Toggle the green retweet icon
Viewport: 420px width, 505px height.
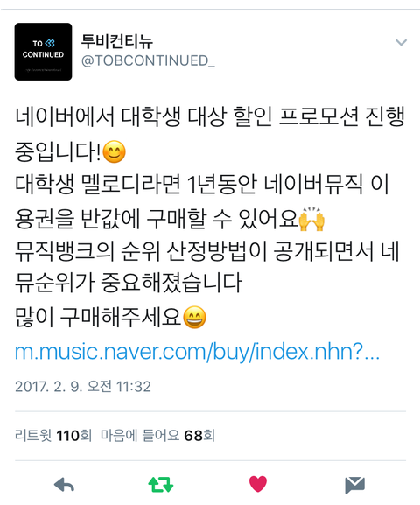tap(161, 484)
